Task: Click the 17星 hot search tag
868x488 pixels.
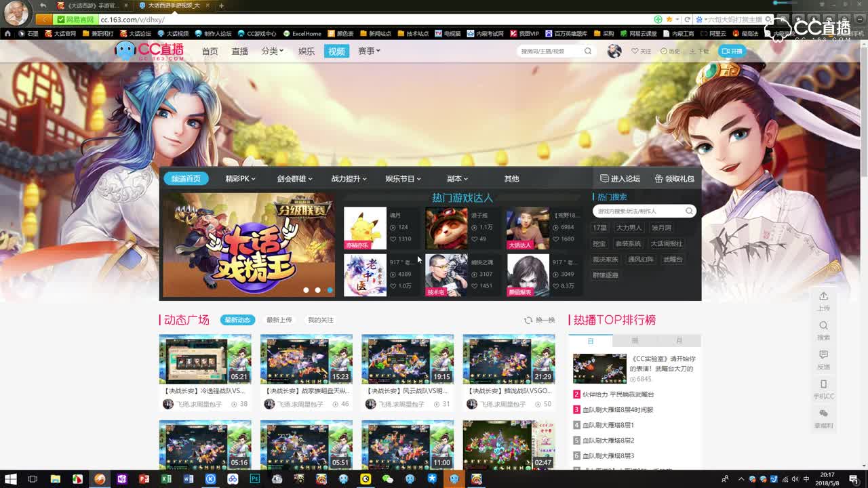Action: [599, 228]
